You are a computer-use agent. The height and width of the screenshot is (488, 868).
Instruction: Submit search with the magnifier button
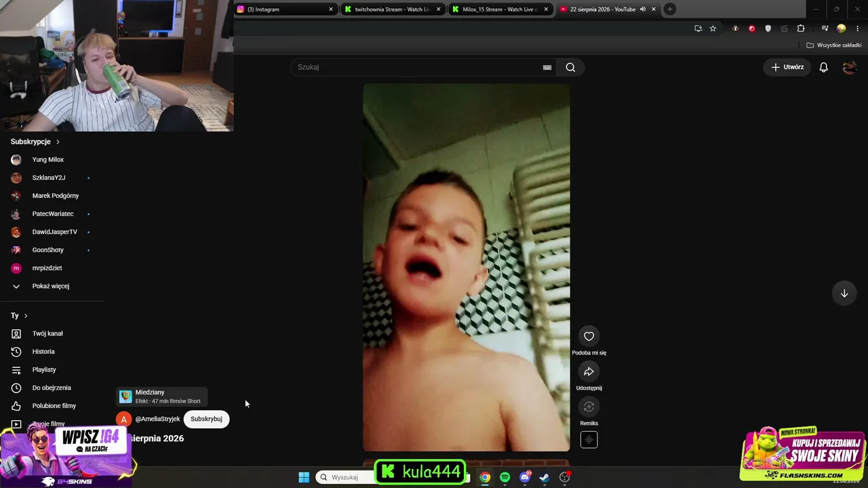click(570, 67)
